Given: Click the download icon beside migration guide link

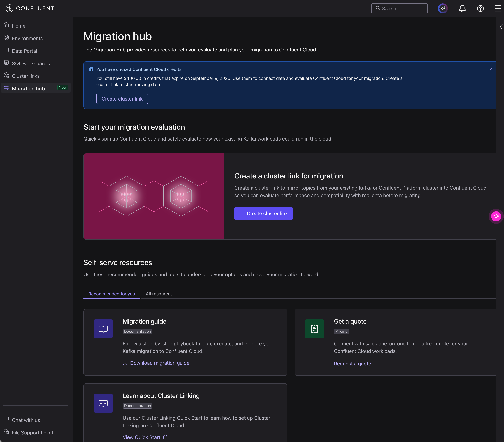Looking at the screenshot, I should tap(125, 363).
